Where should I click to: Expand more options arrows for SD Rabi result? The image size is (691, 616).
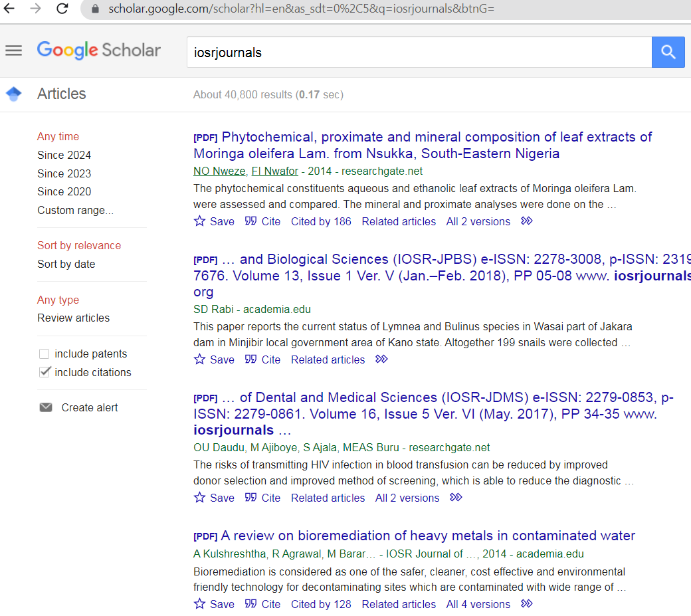coord(381,359)
